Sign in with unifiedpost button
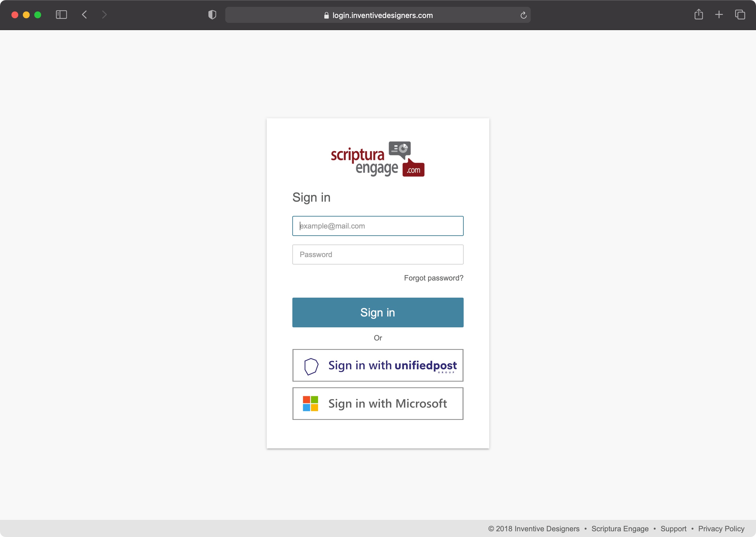 [378, 365]
